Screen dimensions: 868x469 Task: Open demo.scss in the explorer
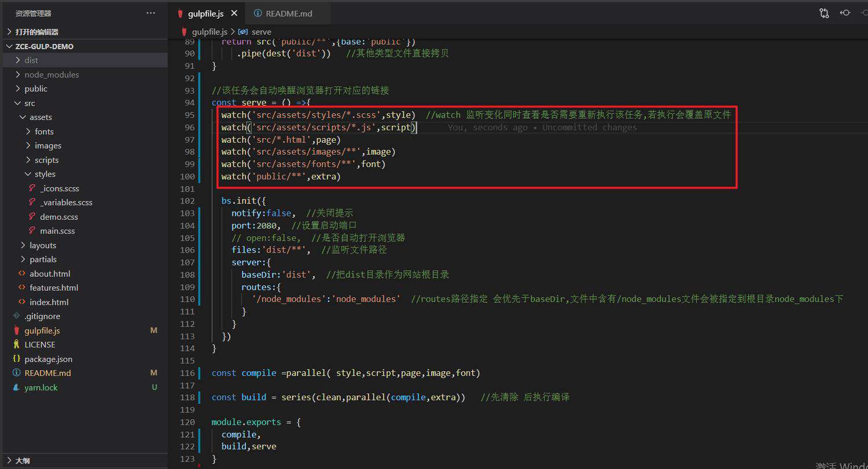click(85, 217)
